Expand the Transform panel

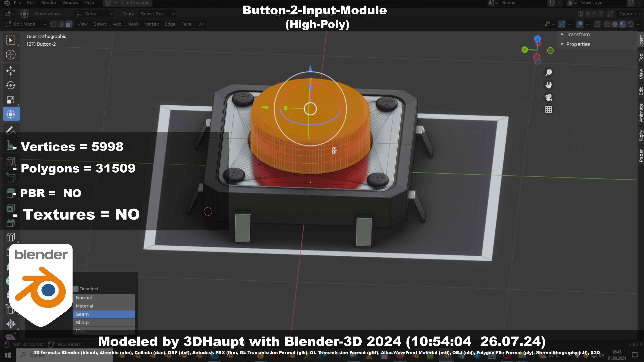tap(578, 35)
